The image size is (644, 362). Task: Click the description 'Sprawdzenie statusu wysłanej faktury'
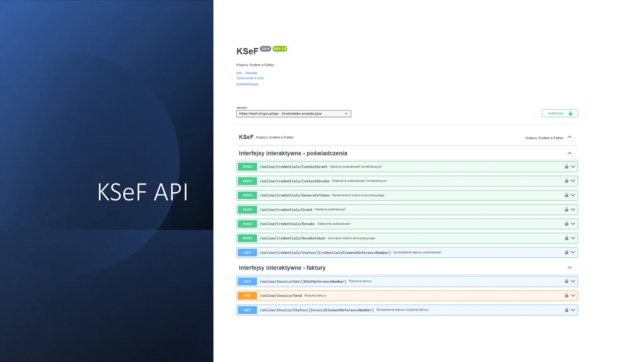pos(402,310)
